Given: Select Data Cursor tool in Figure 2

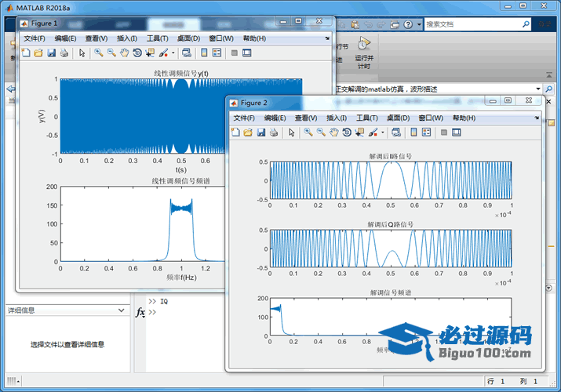Looking at the screenshot, I should (359, 132).
